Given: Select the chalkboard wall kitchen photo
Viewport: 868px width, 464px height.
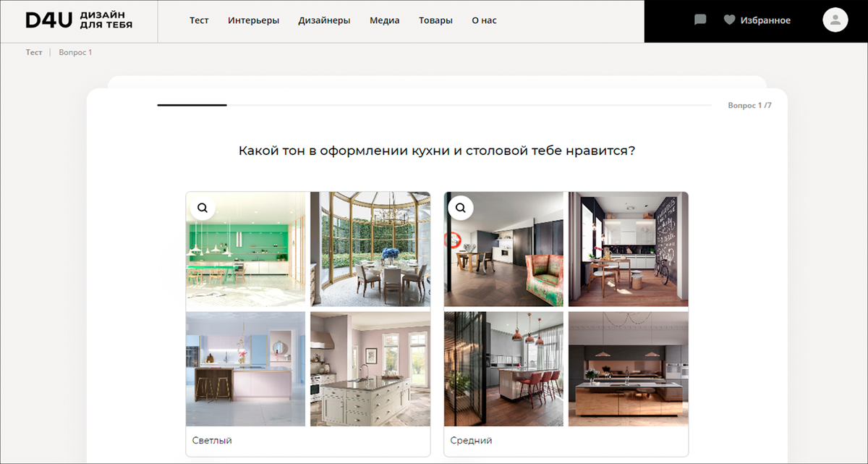Looking at the screenshot, I should pyautogui.click(x=629, y=249).
